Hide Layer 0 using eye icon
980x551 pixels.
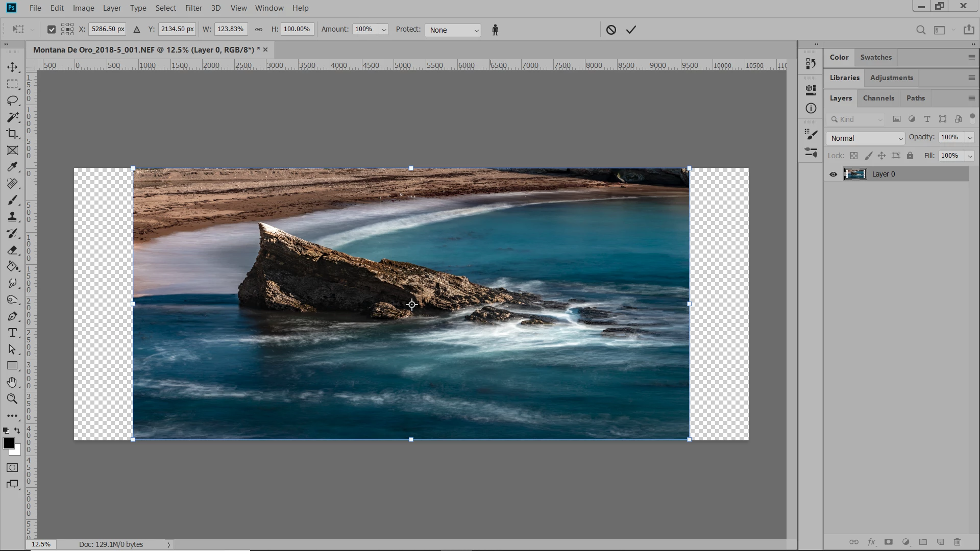point(833,174)
